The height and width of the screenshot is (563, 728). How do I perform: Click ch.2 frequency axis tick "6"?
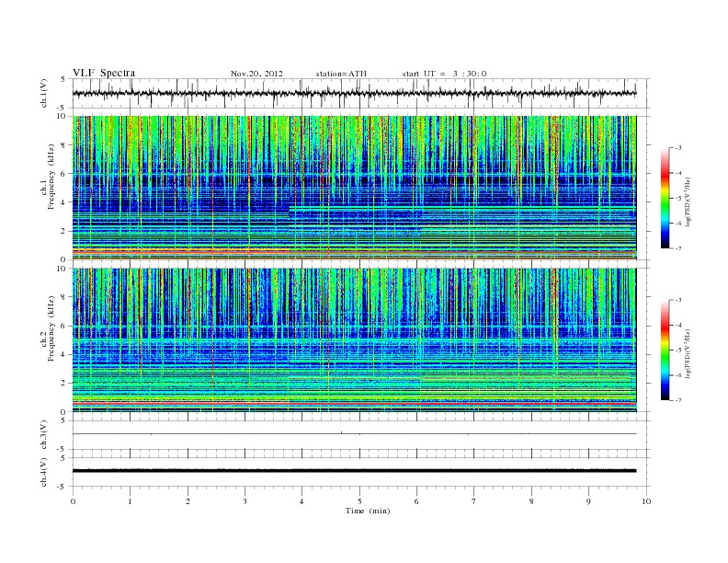pos(63,326)
